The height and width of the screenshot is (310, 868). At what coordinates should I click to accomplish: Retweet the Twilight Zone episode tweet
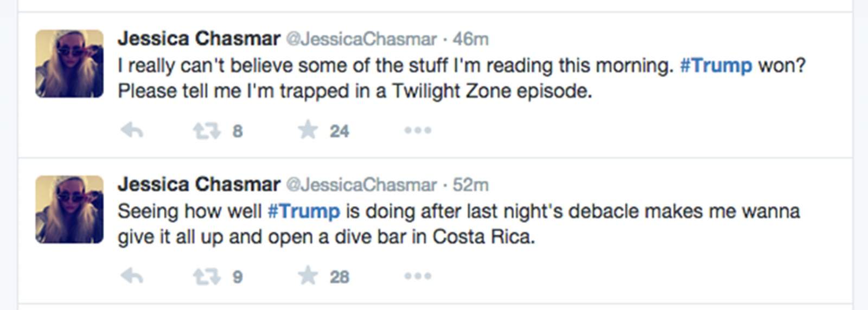point(207,131)
